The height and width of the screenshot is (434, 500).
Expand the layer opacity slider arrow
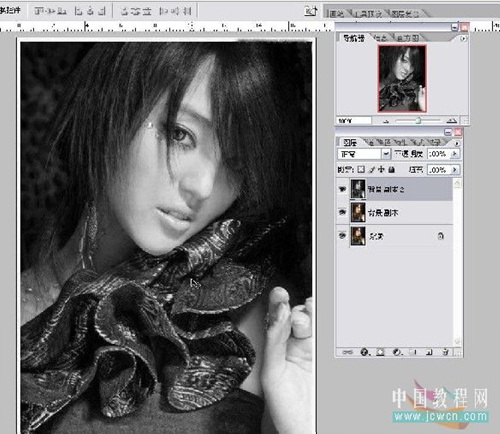tap(454, 154)
